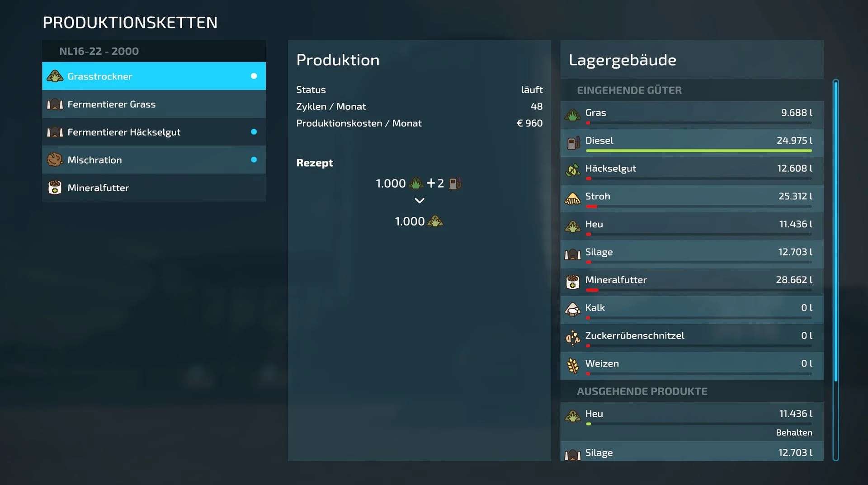Screen dimensions: 868x485
Task: Click the outgoing Heu product row
Action: click(x=692, y=422)
